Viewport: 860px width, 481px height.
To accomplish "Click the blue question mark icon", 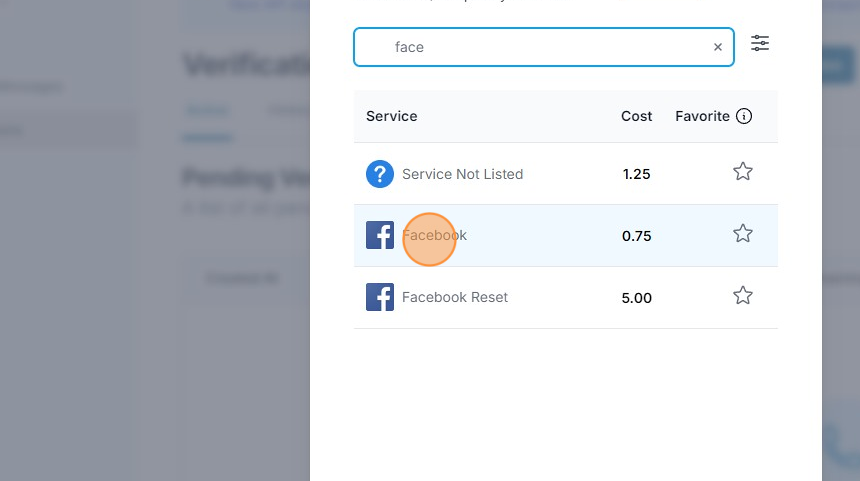I will (x=380, y=174).
